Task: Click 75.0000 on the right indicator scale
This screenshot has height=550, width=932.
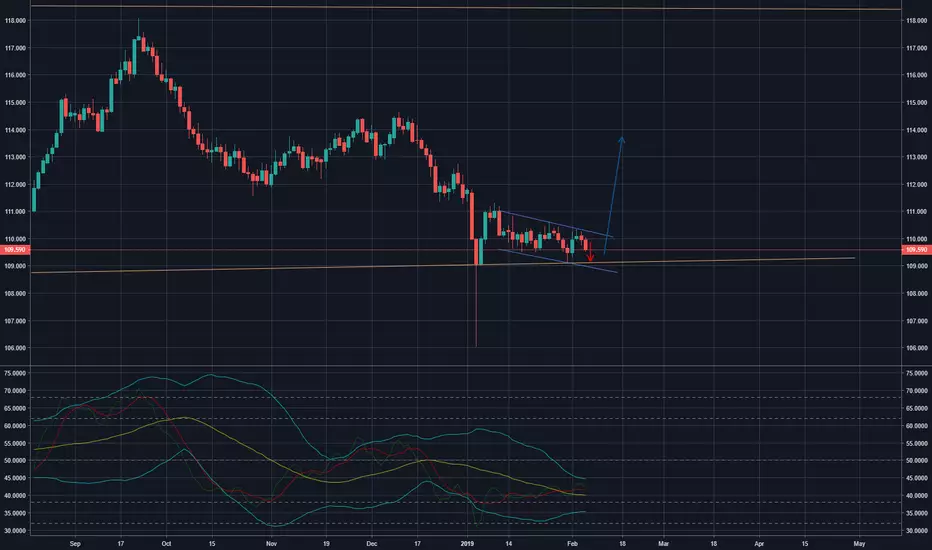Action: coord(917,373)
